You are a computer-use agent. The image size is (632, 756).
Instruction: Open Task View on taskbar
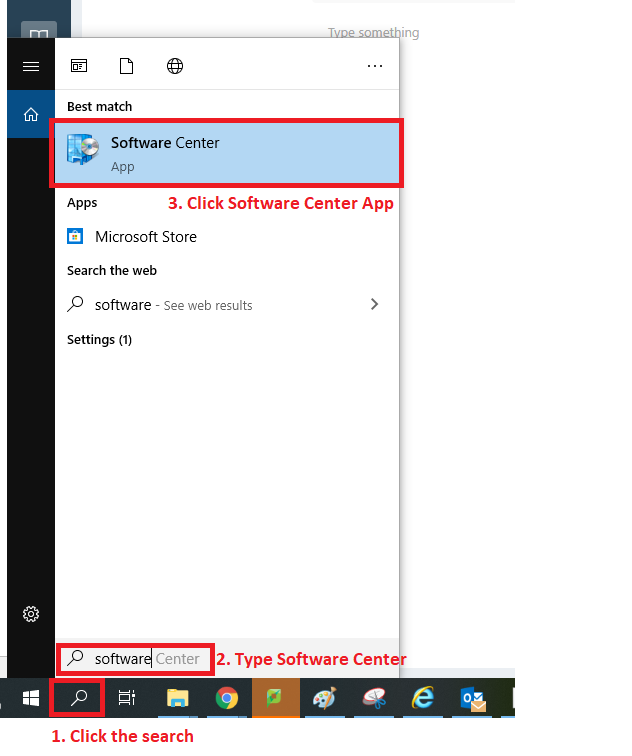tap(127, 698)
